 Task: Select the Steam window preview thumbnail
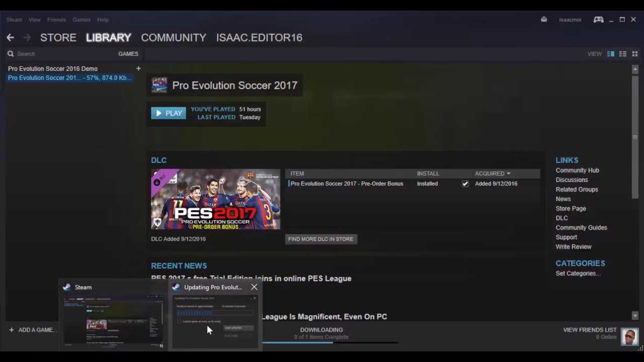(113, 321)
